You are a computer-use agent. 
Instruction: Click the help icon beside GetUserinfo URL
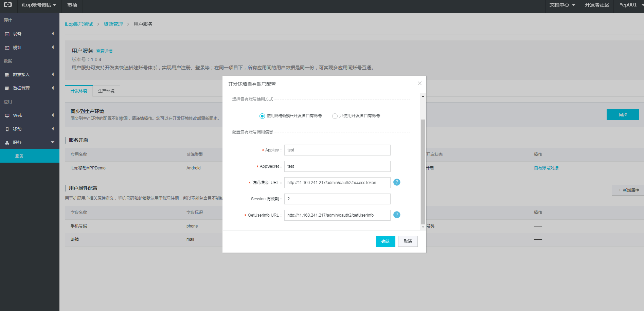click(396, 215)
